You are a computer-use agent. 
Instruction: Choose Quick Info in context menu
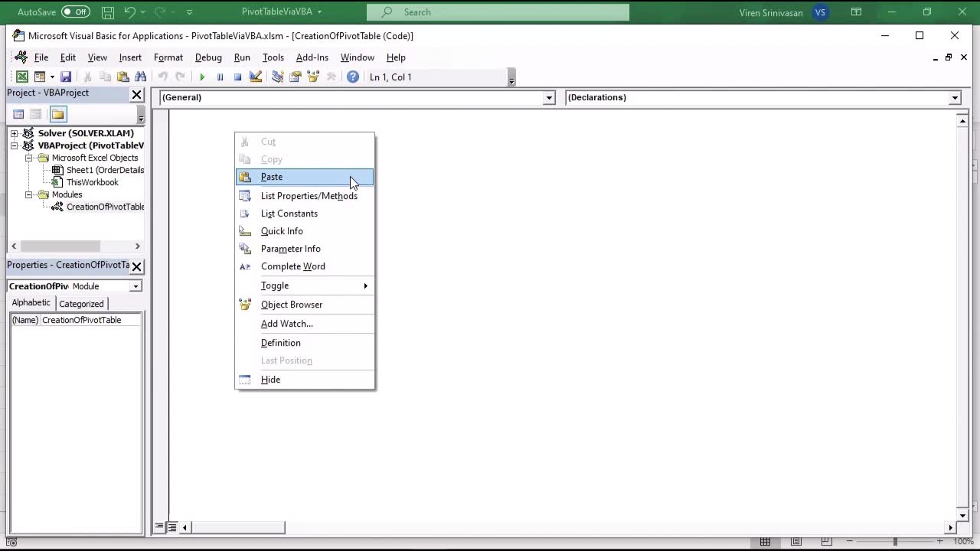[x=305, y=231]
